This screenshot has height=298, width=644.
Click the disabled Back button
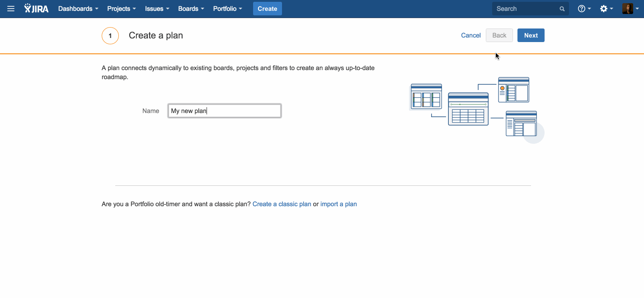click(x=499, y=35)
